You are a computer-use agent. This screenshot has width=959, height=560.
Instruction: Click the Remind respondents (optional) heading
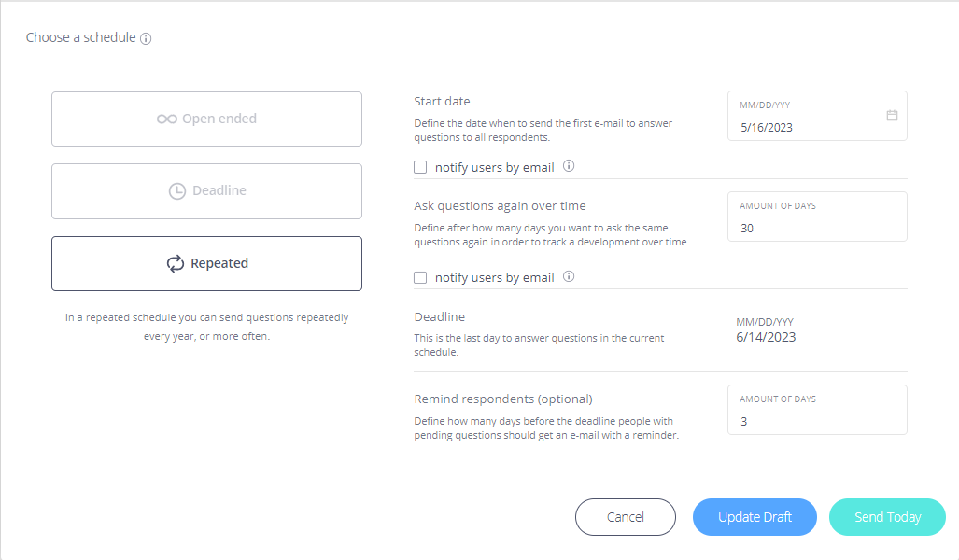(503, 399)
